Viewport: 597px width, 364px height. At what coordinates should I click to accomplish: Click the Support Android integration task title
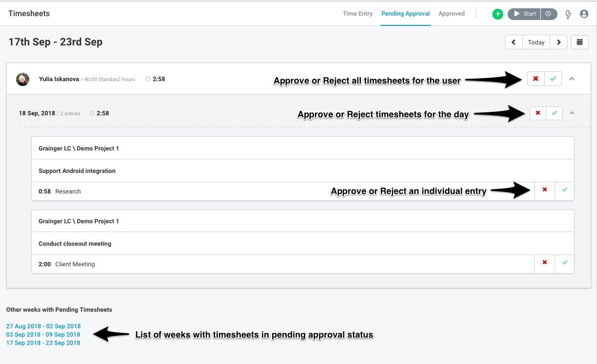point(77,171)
